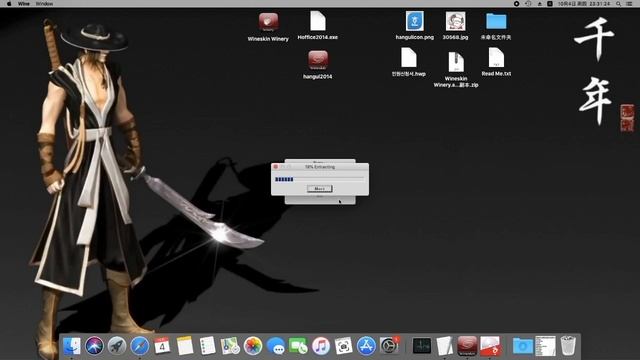This screenshot has height=360, width=640.
Task: Open Messages blue bubble in Dock
Action: click(x=276, y=346)
